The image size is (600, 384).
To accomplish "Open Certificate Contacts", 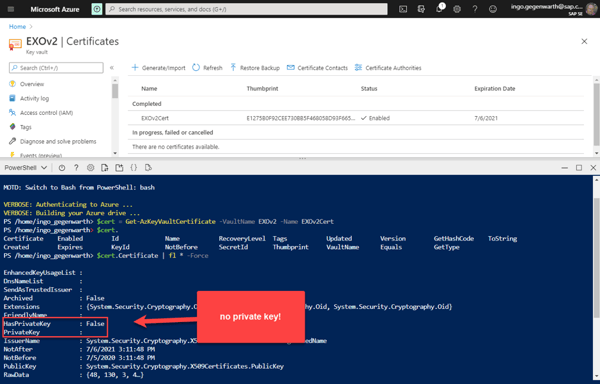I will coord(317,68).
